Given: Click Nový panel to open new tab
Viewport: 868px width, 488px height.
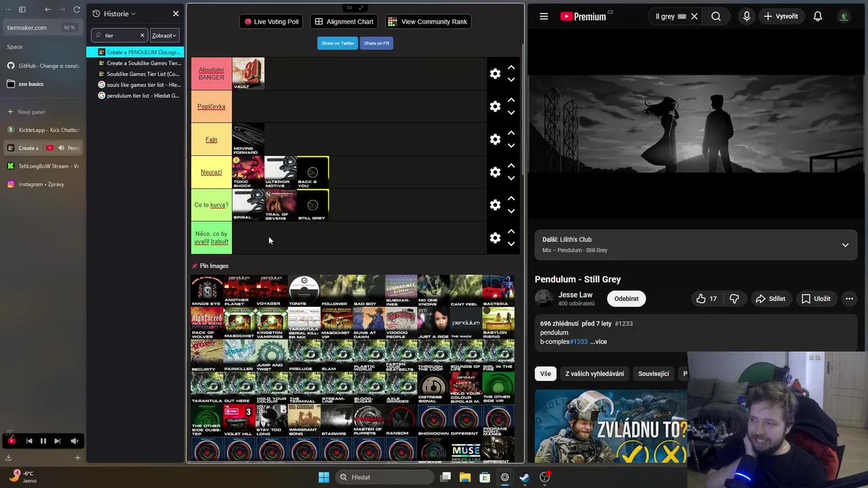Looking at the screenshot, I should click(43, 112).
